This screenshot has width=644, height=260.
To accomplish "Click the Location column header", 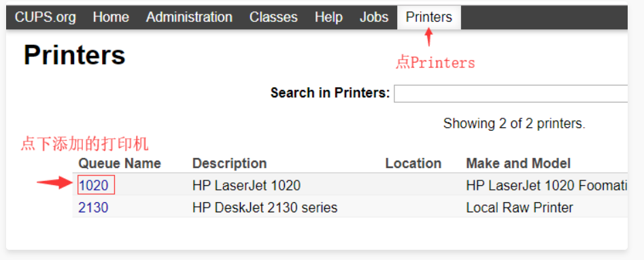I will pos(413,163).
